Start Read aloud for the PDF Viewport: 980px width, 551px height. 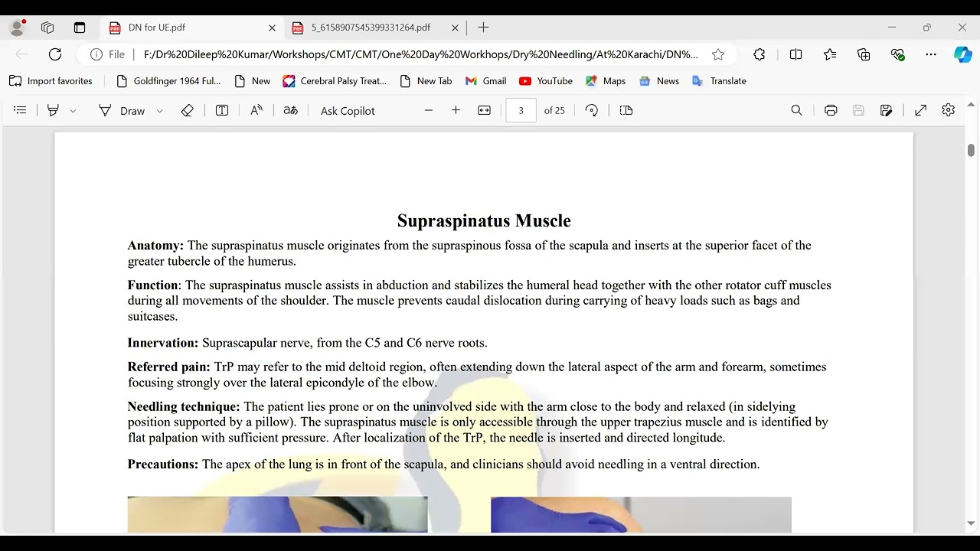pos(256,110)
